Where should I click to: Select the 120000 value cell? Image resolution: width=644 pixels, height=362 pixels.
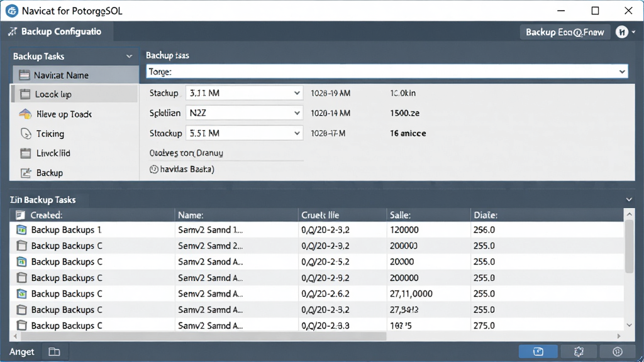point(404,230)
